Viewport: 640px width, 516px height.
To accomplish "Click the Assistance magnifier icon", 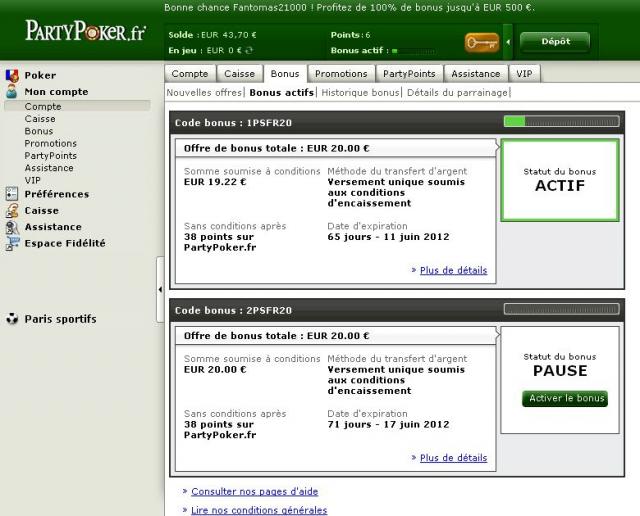I will (12, 227).
